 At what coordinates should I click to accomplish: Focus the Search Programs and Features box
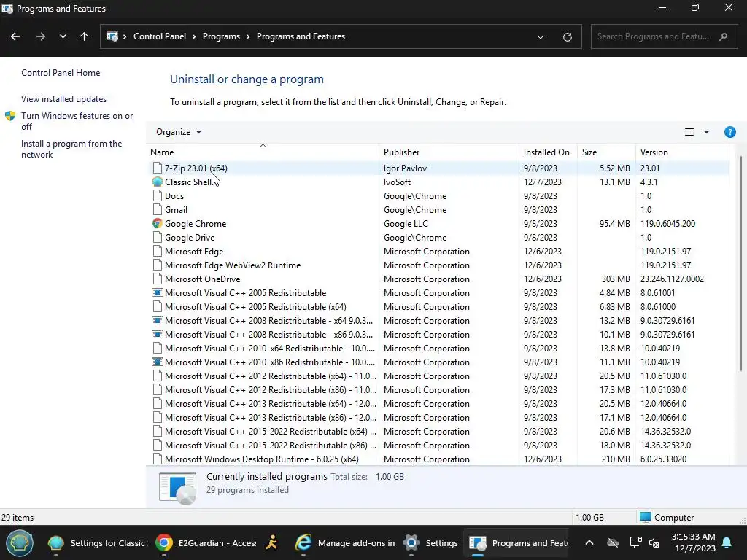pos(664,36)
